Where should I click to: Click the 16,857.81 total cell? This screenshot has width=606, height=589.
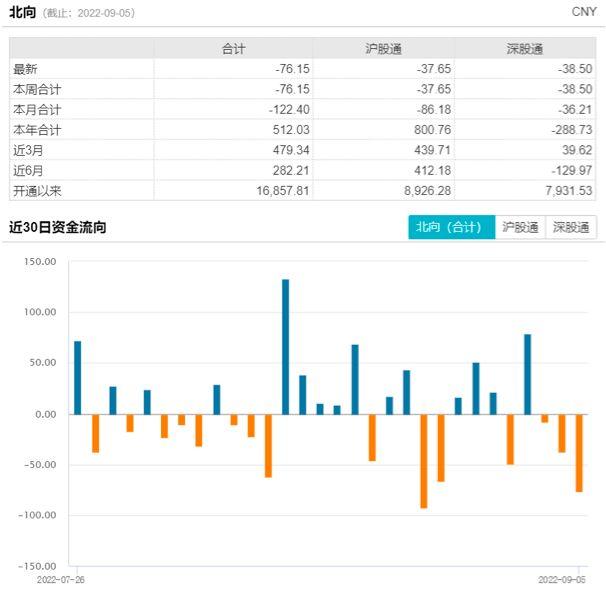(x=283, y=191)
